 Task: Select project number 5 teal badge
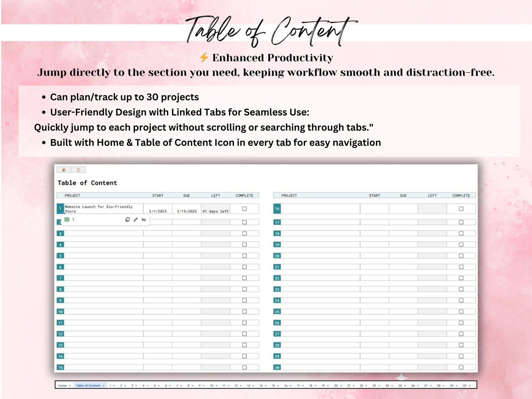coord(60,256)
